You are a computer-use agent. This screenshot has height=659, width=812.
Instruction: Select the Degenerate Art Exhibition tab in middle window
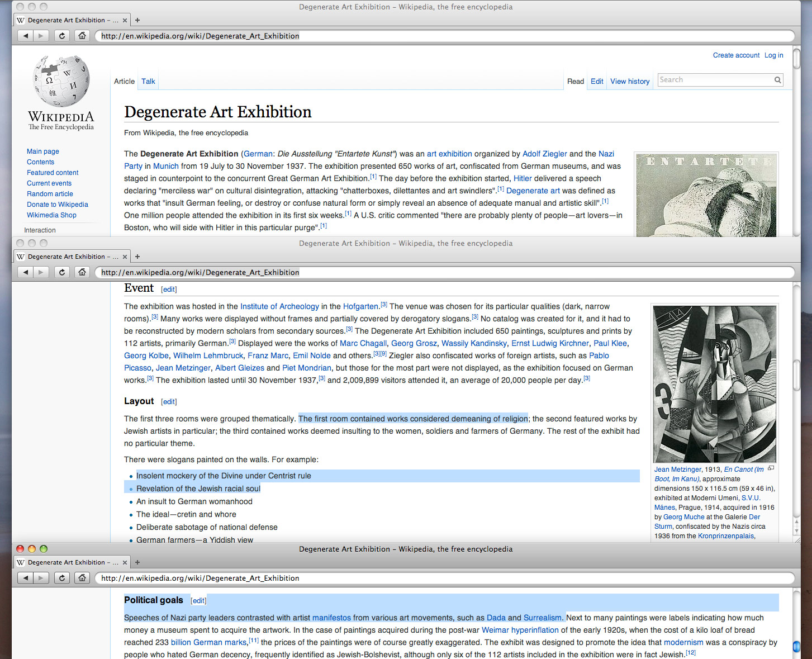pyautogui.click(x=73, y=257)
